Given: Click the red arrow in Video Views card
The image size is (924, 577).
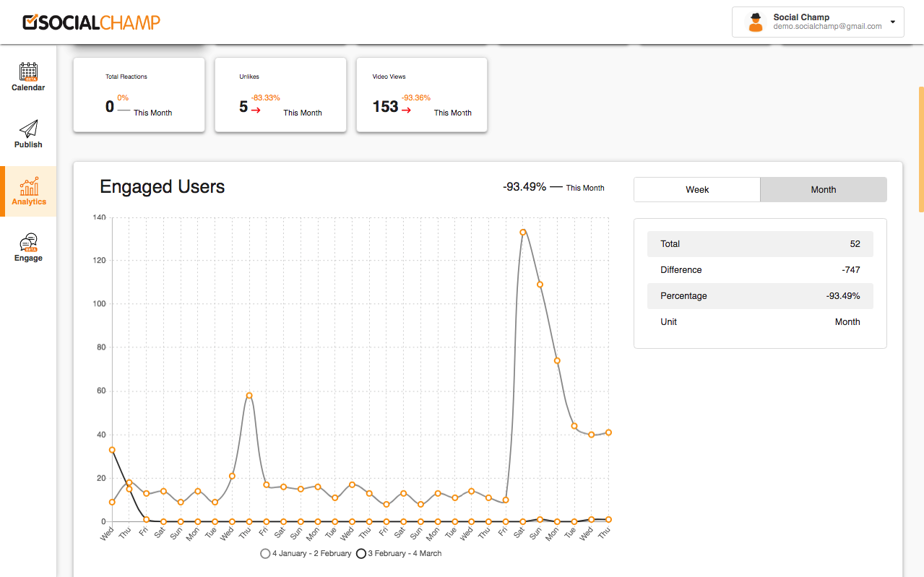Looking at the screenshot, I should coord(406,110).
